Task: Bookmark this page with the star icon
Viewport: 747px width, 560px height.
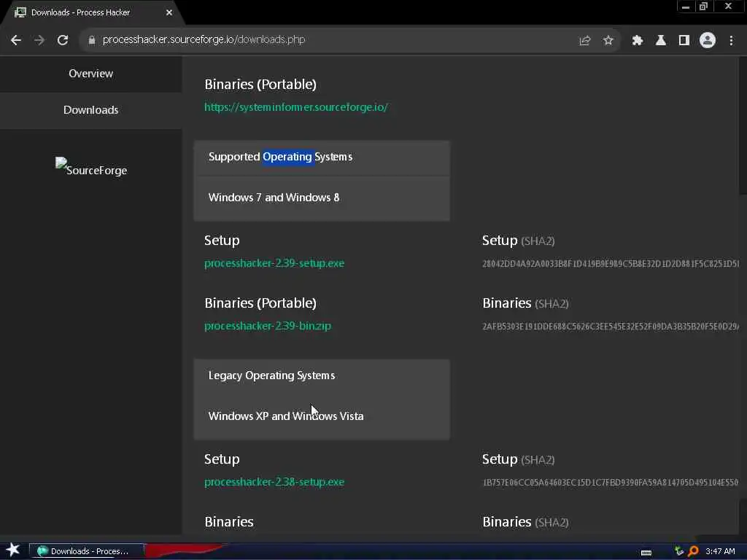Action: point(608,41)
